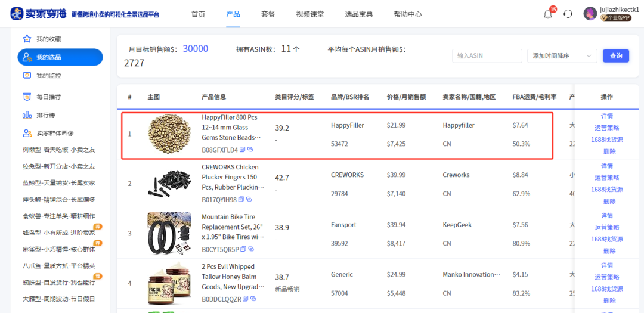Open 运营策略 for Mountain Bike Tire row

point(606,227)
